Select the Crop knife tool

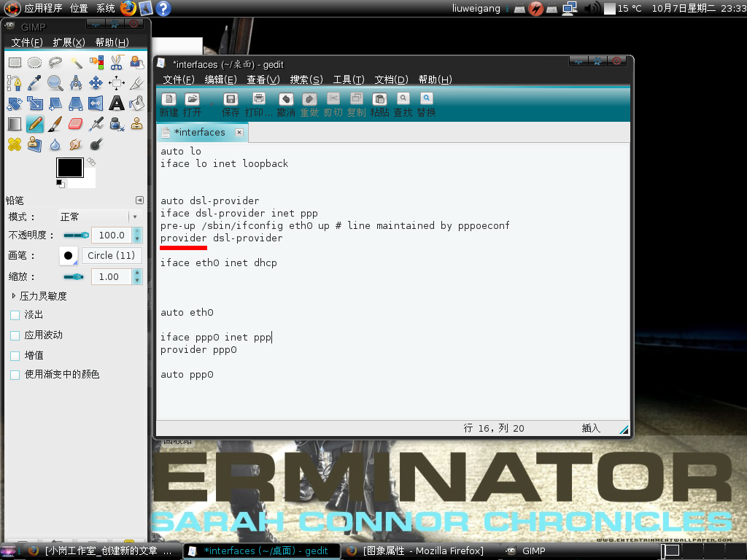point(136,83)
